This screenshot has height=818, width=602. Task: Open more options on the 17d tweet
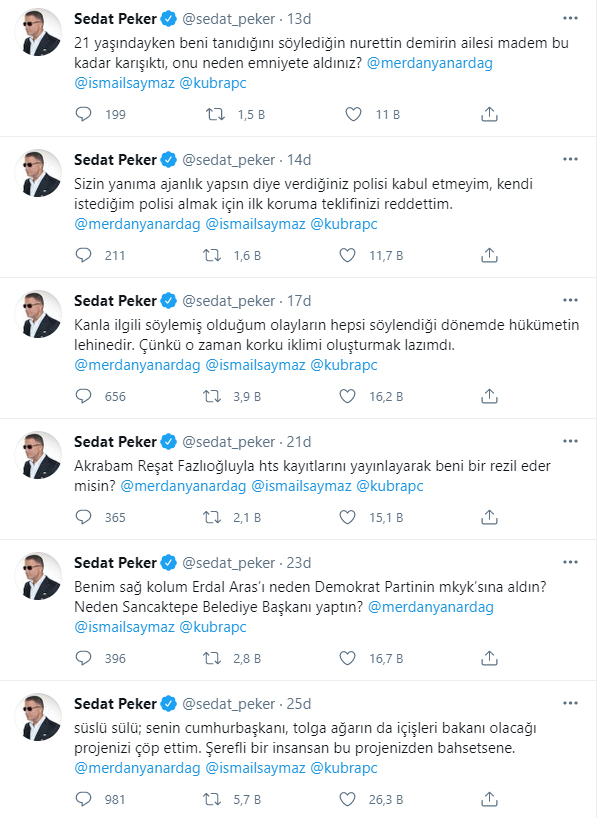570,300
